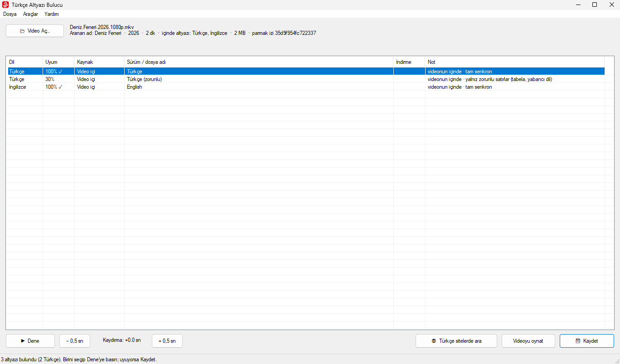This screenshot has width=620, height=364.
Task: Shift subtitle forward with + 0,5 sn
Action: point(167,341)
